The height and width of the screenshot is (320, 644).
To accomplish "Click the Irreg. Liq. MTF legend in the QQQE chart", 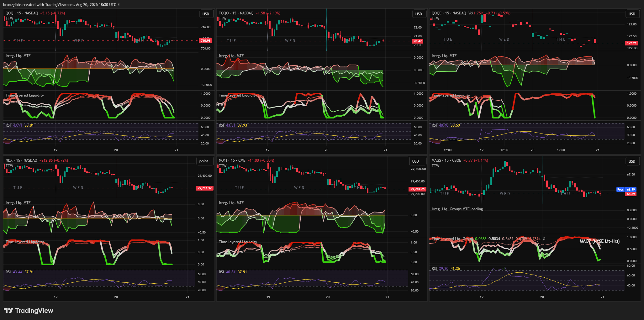I will click(x=444, y=56).
